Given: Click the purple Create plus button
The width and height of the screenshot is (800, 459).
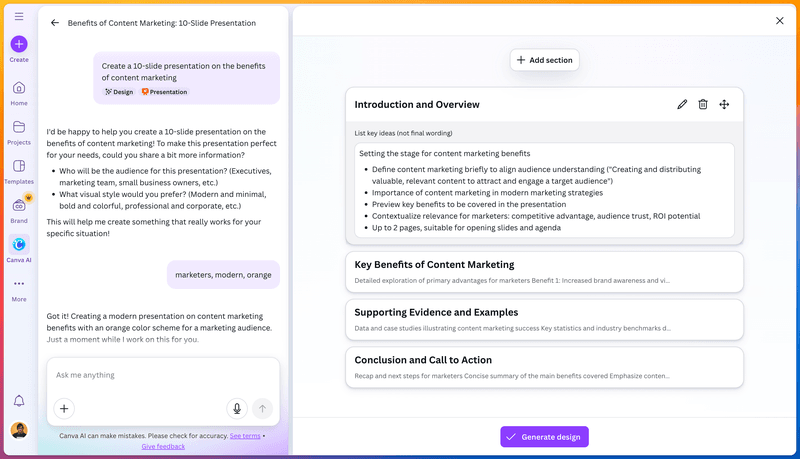Looking at the screenshot, I should [19, 44].
